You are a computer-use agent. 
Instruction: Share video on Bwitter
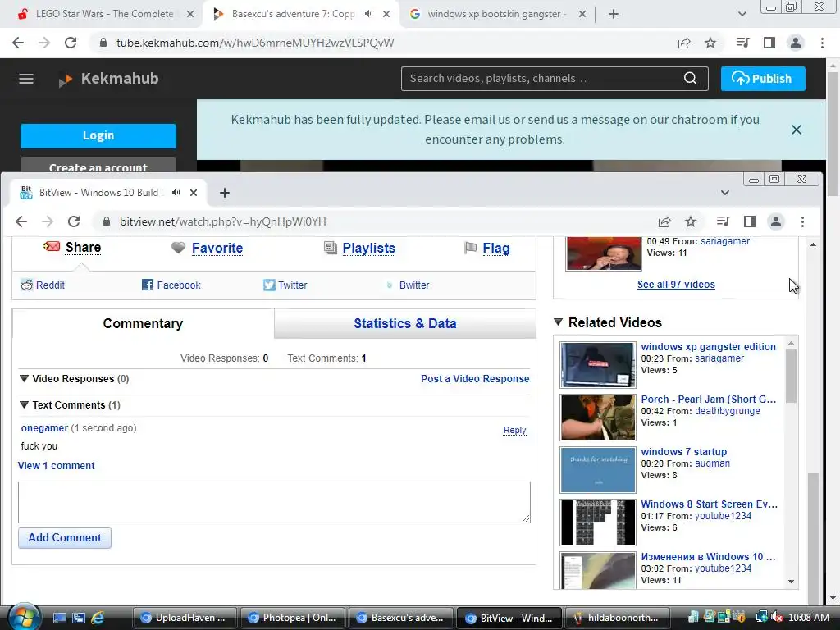click(x=409, y=285)
